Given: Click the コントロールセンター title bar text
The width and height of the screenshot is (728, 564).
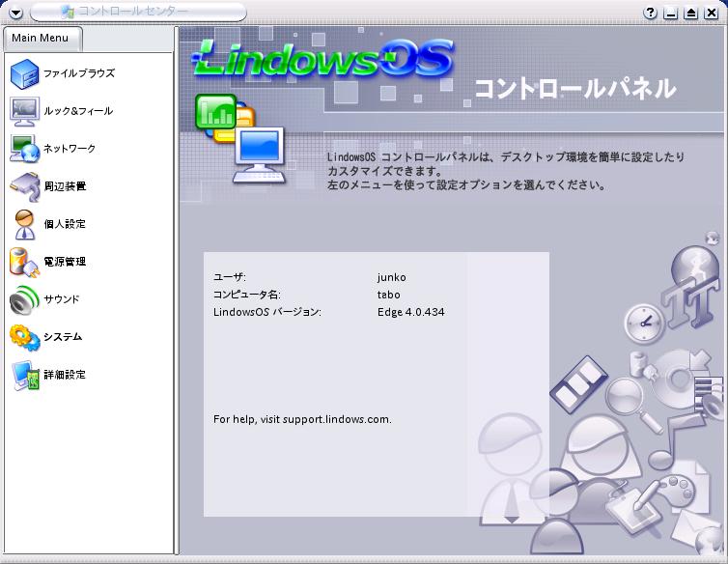Looking at the screenshot, I should (132, 12).
